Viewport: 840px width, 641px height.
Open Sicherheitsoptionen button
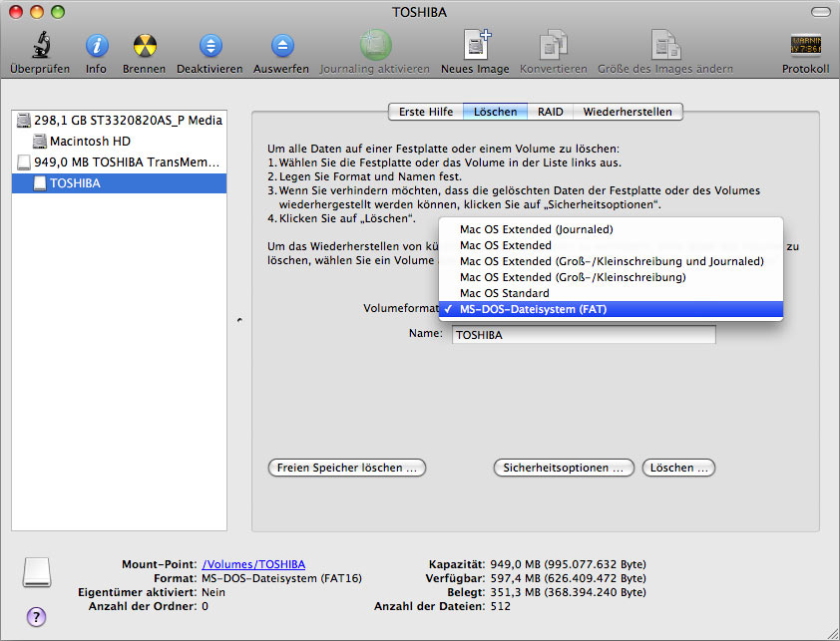tap(564, 468)
